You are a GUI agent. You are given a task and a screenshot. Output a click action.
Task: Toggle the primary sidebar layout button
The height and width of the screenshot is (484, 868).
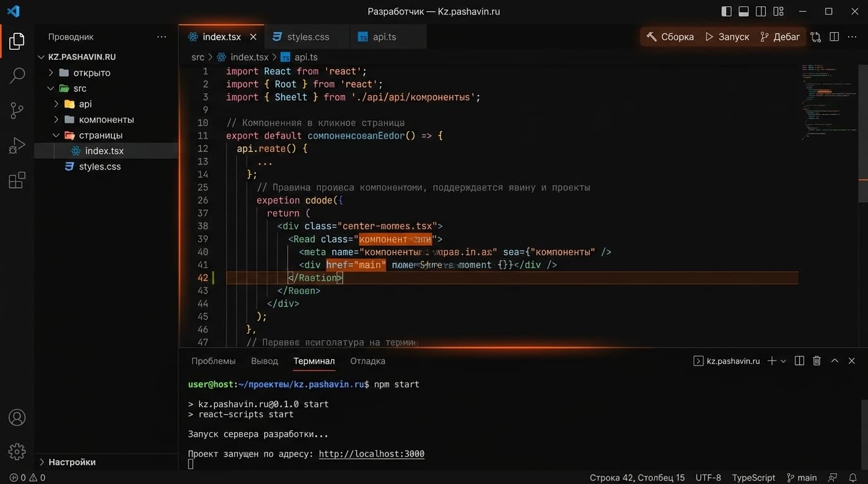[727, 11]
